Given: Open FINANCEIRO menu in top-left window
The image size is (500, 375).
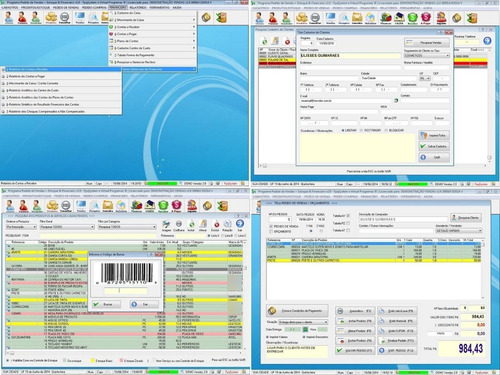Looking at the screenshot, I should click(x=118, y=7).
